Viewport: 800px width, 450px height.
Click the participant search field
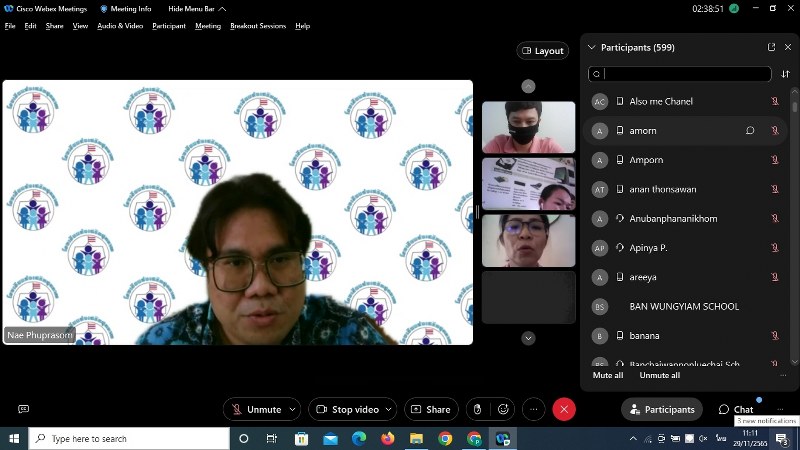[x=680, y=74]
